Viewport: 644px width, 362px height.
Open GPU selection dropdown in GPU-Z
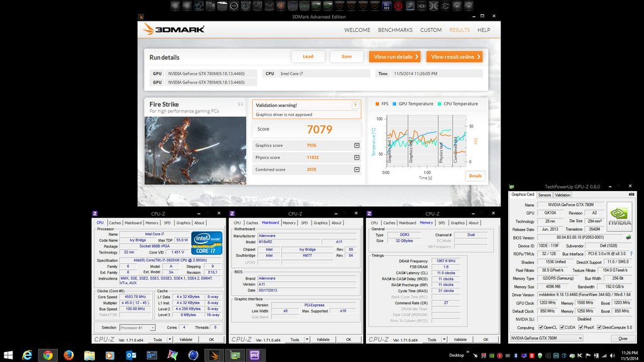(x=547, y=338)
